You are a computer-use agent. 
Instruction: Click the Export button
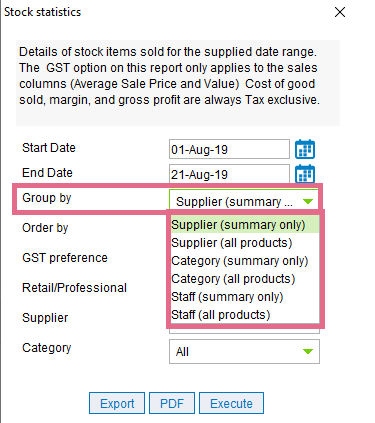(117, 403)
